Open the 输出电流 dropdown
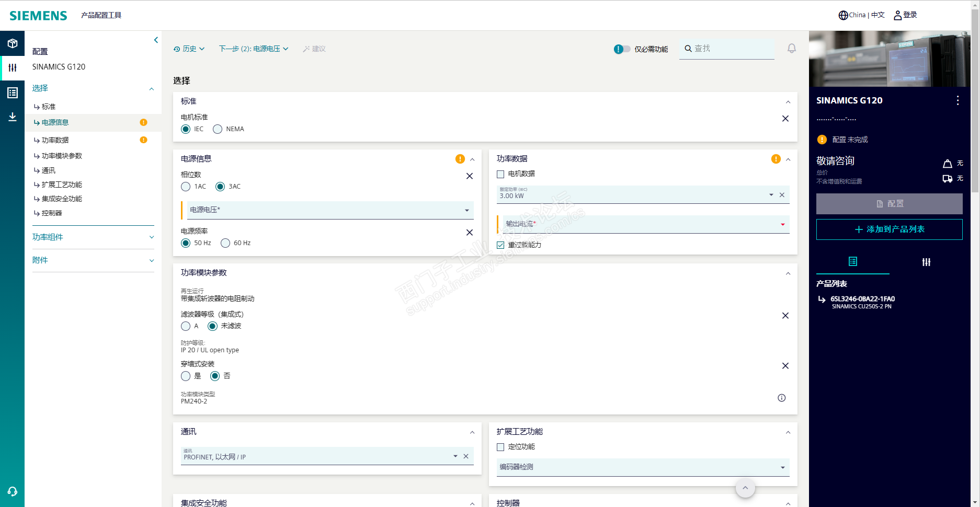980x507 pixels. coord(646,224)
